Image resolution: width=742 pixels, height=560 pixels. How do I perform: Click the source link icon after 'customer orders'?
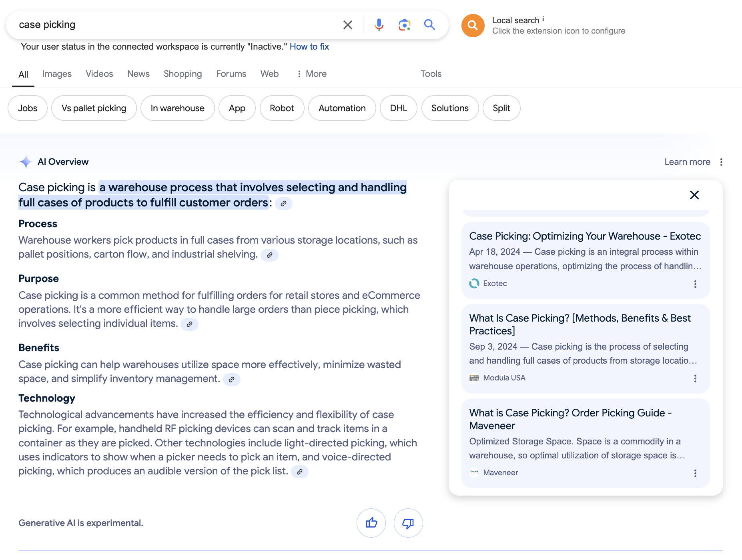[283, 203]
